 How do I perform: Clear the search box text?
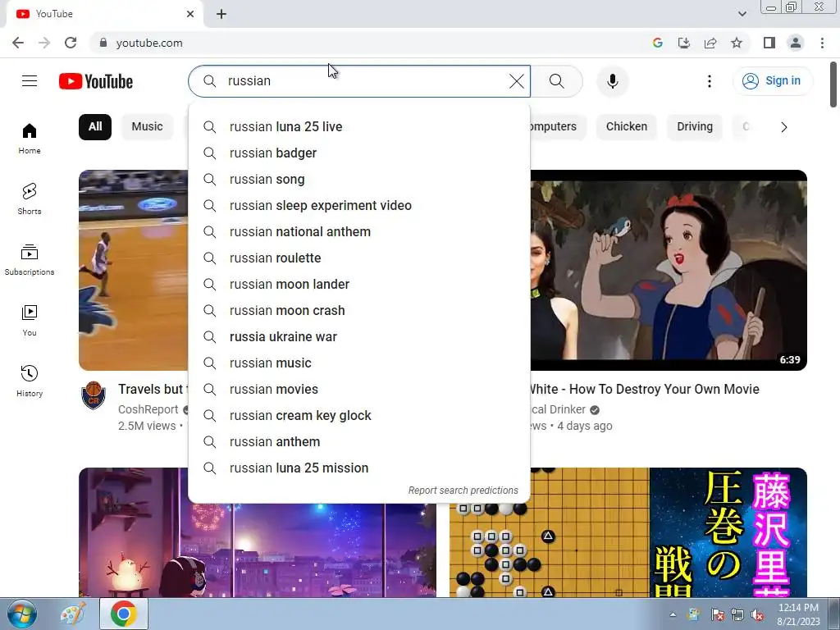coord(517,81)
